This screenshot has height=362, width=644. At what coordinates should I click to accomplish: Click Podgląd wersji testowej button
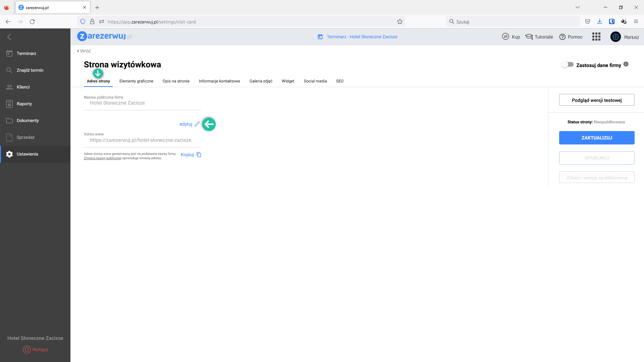596,100
